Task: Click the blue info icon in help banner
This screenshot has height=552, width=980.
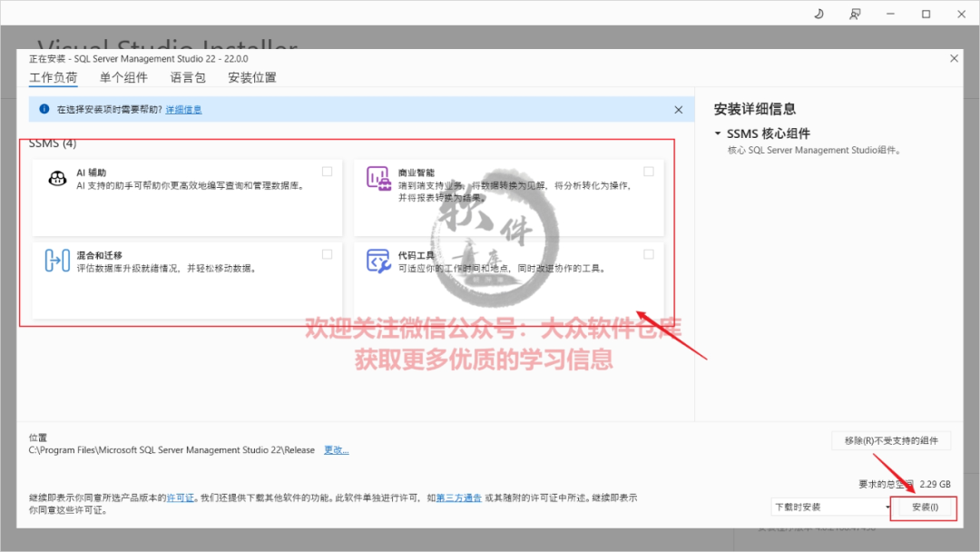Action: tap(44, 109)
